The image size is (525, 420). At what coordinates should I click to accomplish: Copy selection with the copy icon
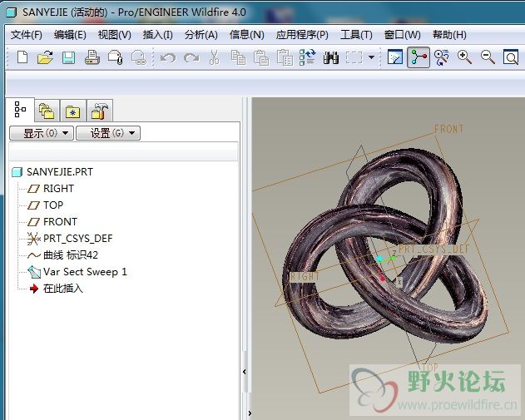(238, 57)
